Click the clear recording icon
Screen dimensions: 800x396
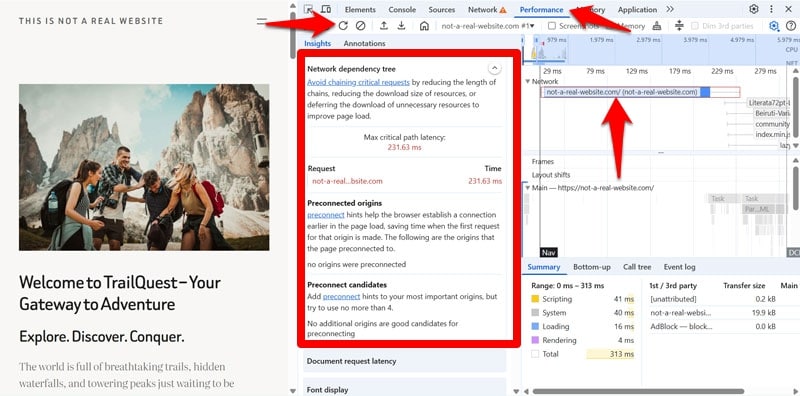coord(361,26)
